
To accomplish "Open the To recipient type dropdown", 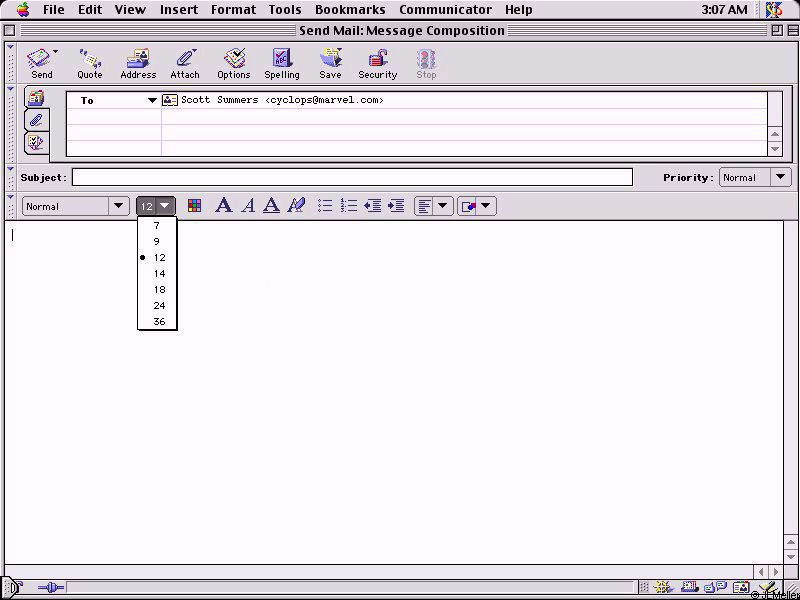I will 153,101.
